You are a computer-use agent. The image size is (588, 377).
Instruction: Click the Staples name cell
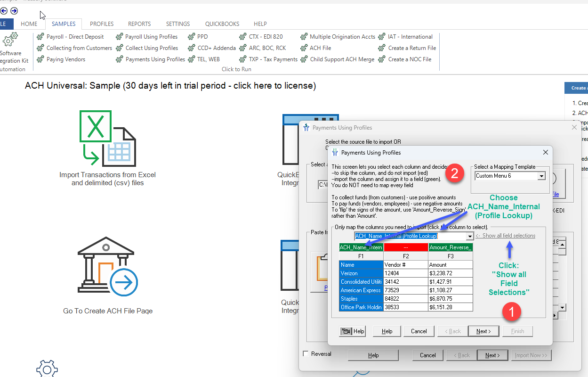(361, 299)
